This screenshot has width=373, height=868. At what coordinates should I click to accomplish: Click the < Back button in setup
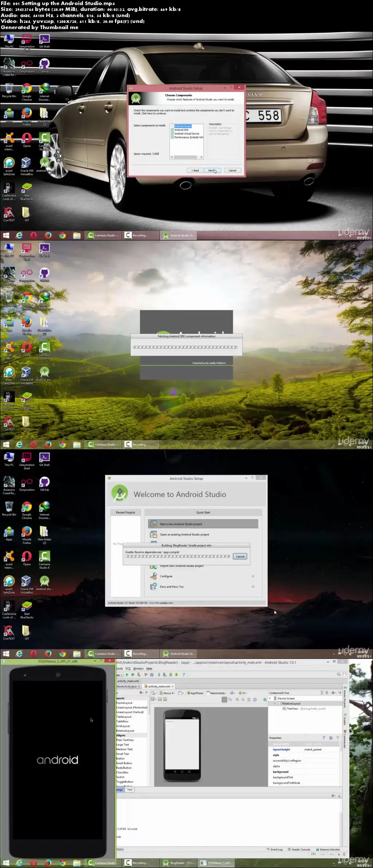click(195, 170)
